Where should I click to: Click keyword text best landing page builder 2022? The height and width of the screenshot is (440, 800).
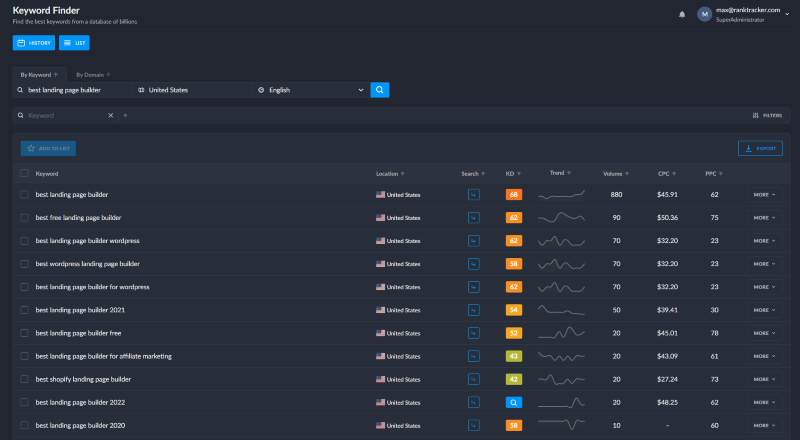click(80, 402)
